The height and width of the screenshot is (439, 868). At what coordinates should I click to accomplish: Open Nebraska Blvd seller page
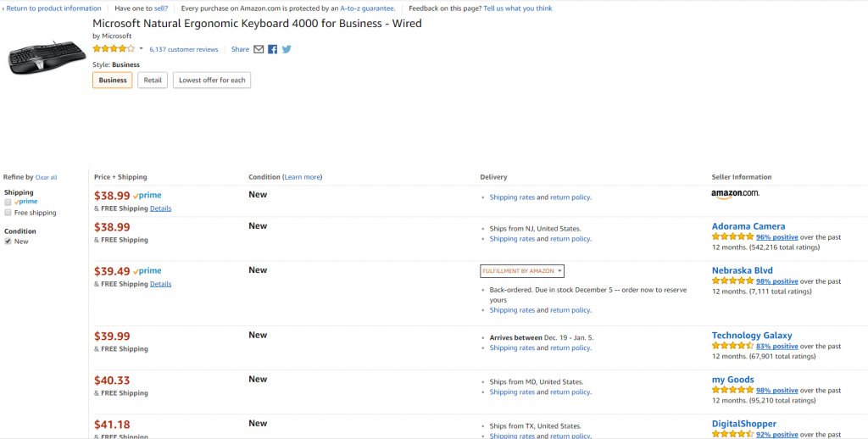[x=743, y=270]
